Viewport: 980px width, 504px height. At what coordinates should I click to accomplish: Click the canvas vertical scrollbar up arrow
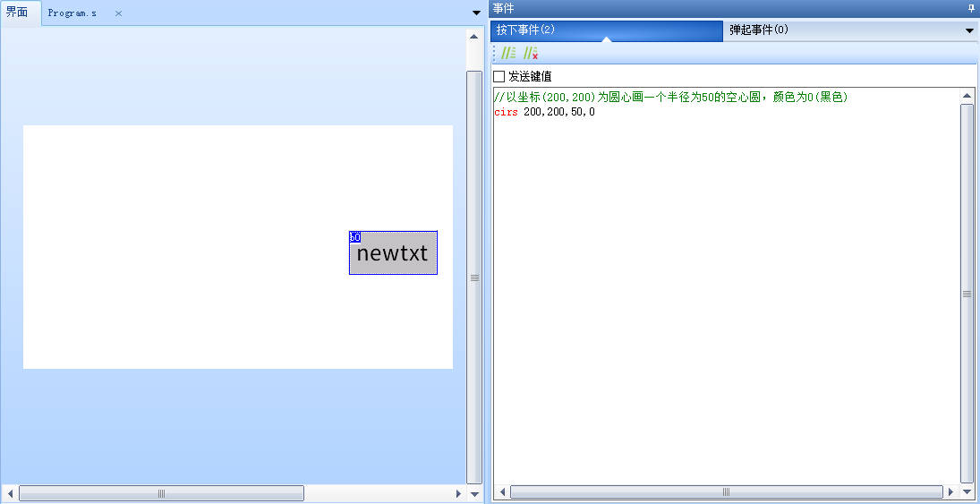[x=473, y=37]
